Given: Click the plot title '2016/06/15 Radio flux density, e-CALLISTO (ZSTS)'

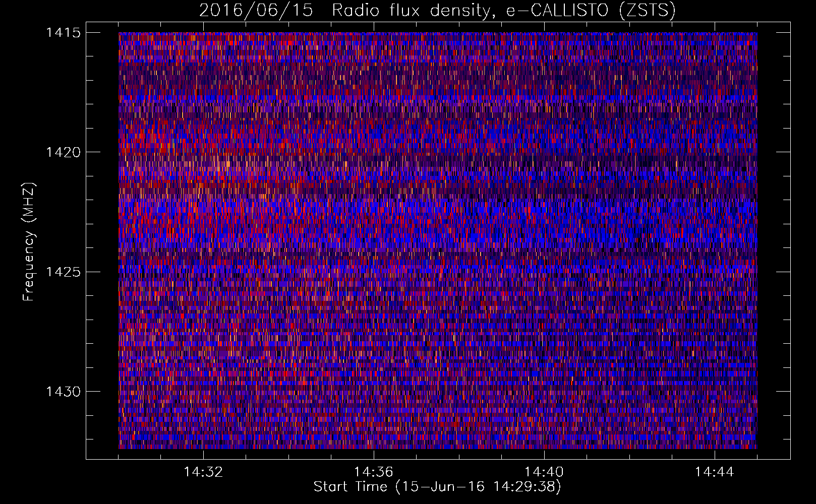Looking at the screenshot, I should [x=437, y=11].
